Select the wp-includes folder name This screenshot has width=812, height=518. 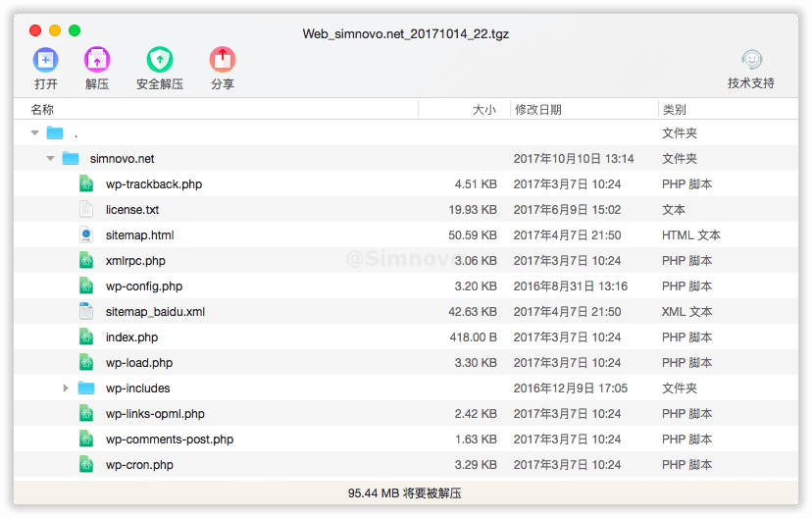(137, 388)
